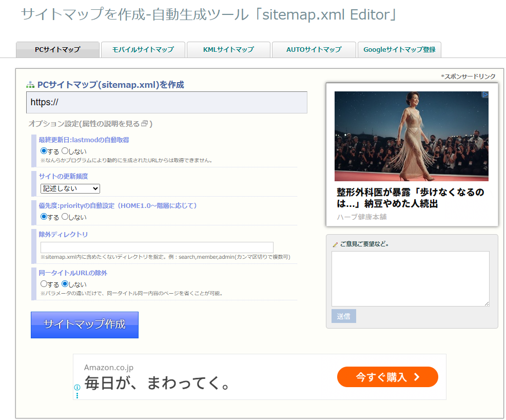Click inside the https:// URL input field
Screen dimensions: 506x420
[167, 102]
